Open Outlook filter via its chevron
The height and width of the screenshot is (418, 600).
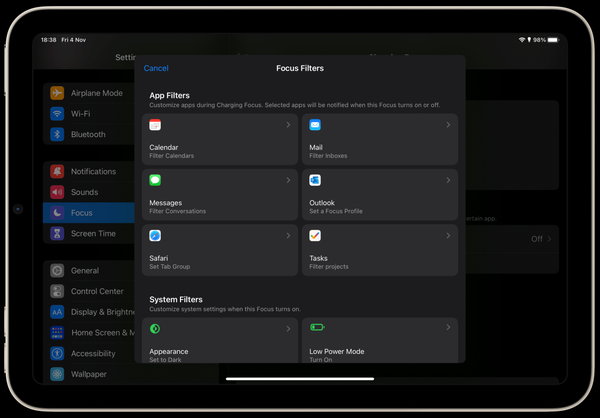[x=448, y=180]
